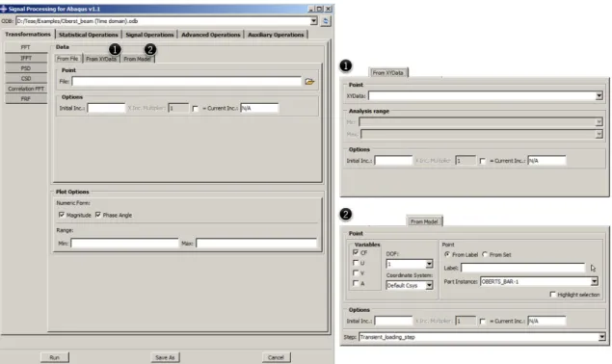The image size is (612, 364).
Task: Toggle Current Inc. checkbox in XYData panel
Action: click(483, 161)
